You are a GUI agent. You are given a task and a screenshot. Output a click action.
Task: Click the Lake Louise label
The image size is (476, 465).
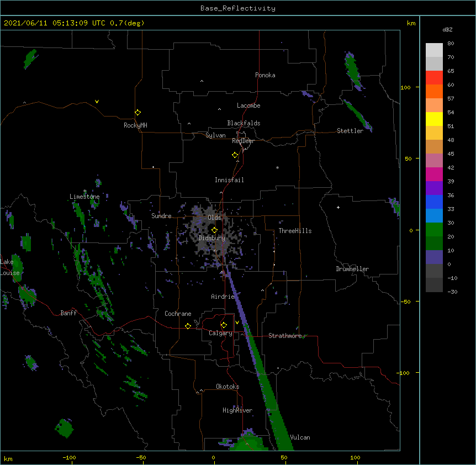coord(10,267)
